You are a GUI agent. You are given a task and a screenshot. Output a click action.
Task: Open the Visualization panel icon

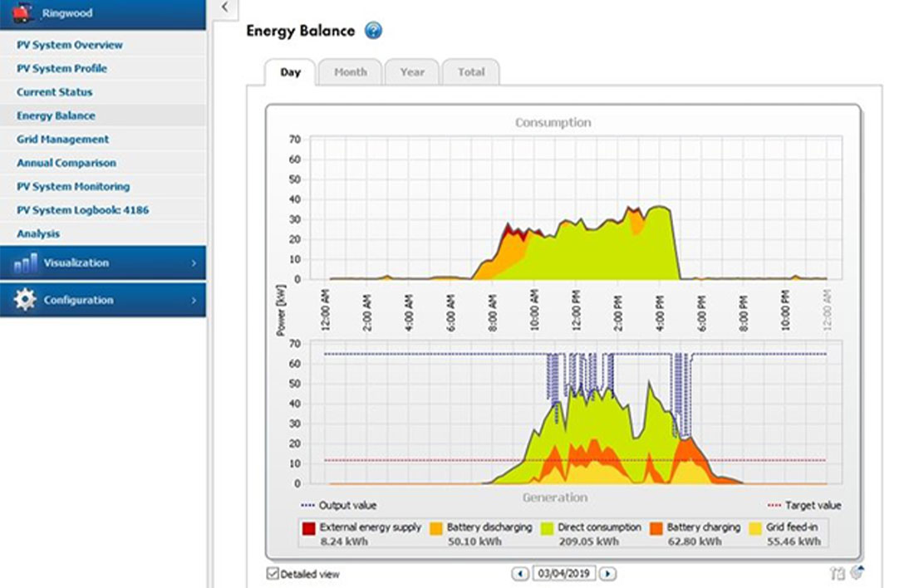click(x=25, y=262)
